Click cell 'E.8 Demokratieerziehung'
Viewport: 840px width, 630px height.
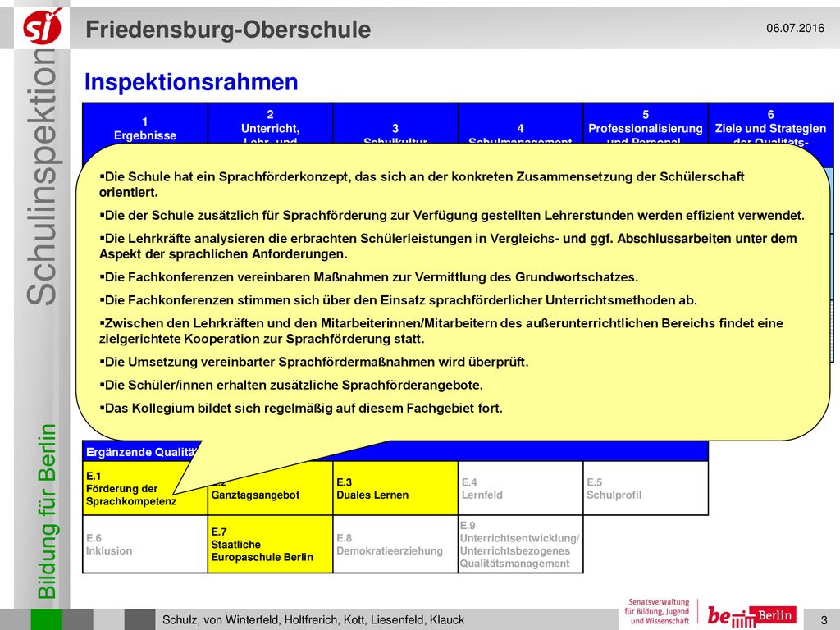(395, 545)
